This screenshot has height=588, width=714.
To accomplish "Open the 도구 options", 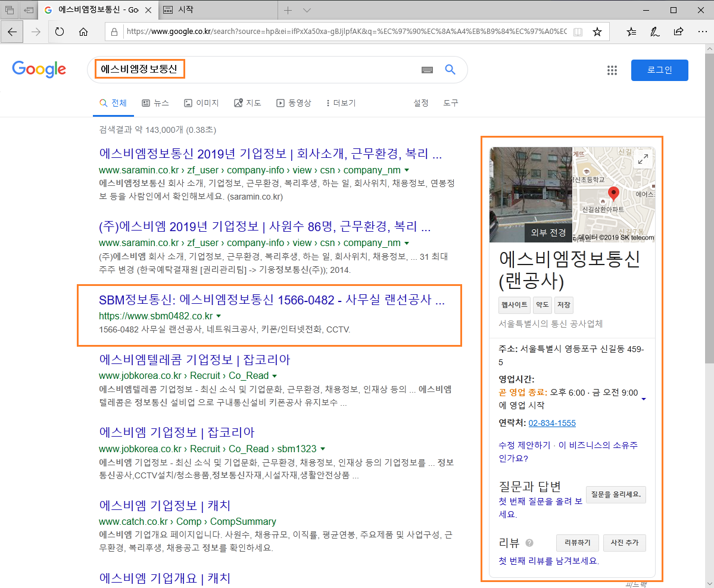I will click(x=451, y=104).
